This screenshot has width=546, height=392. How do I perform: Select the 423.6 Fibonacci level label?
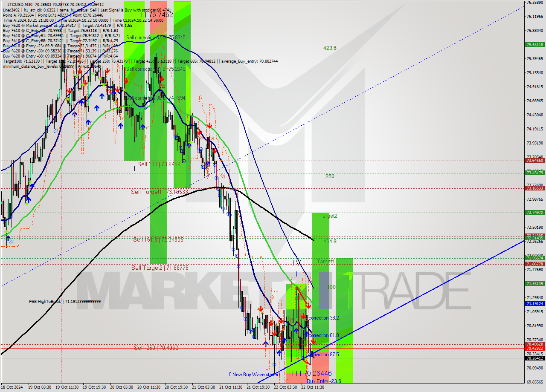pos(330,48)
